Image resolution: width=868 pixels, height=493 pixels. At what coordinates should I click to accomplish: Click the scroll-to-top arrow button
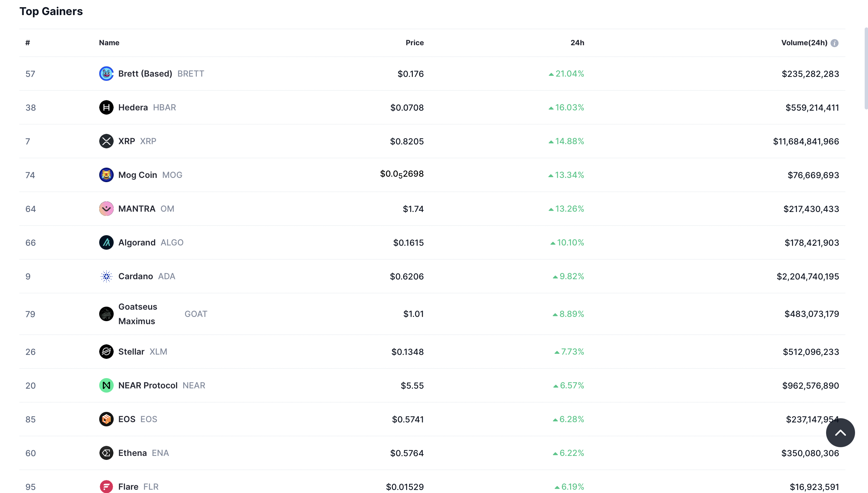tap(840, 433)
